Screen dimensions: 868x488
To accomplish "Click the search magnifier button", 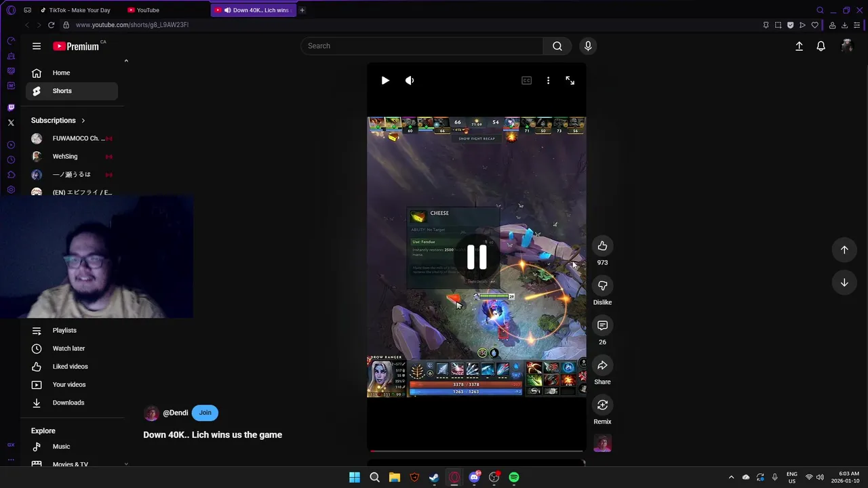I will pyautogui.click(x=557, y=46).
